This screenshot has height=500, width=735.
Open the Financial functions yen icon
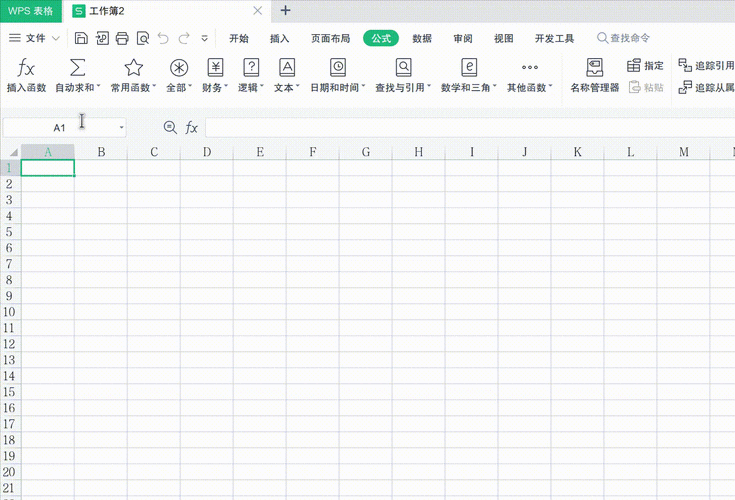(215, 67)
